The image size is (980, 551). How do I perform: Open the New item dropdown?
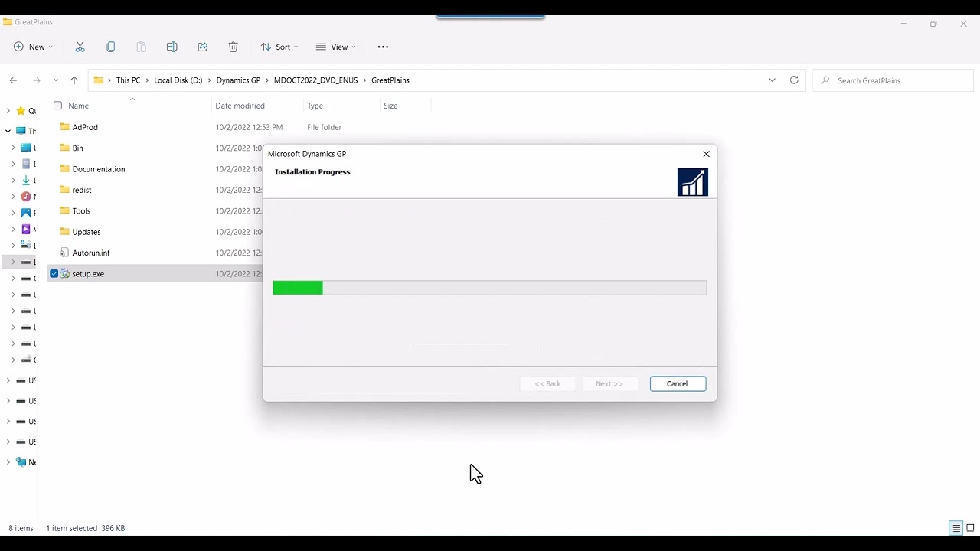34,47
